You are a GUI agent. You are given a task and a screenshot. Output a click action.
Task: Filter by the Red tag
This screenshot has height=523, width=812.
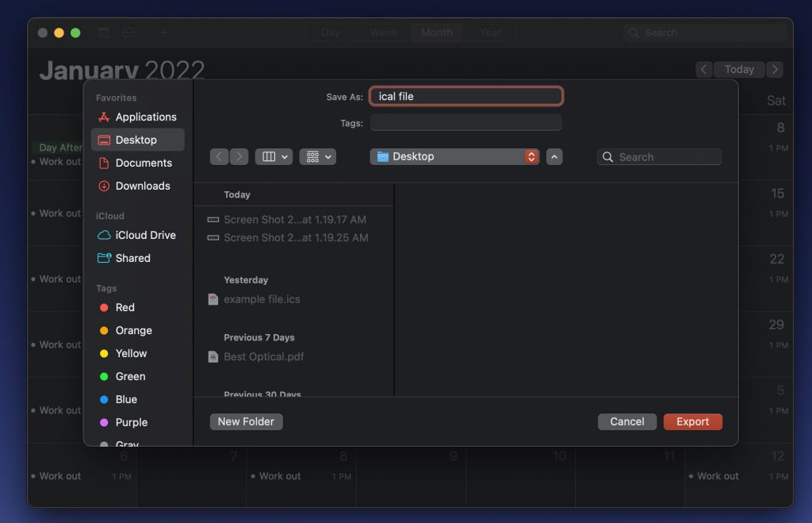click(124, 307)
